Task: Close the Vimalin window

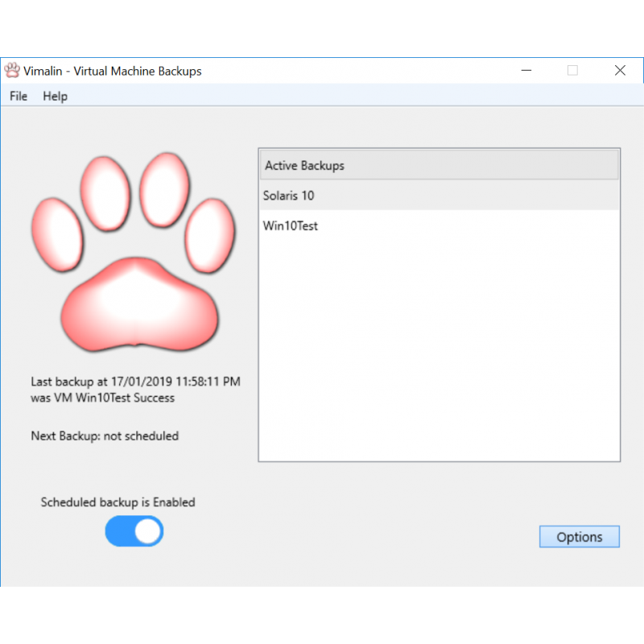Action: (620, 71)
